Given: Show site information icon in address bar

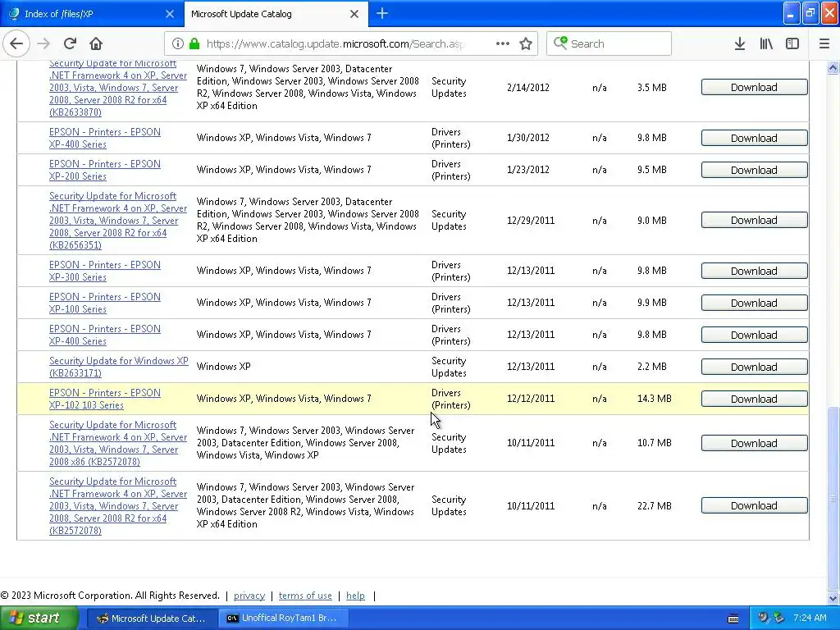Looking at the screenshot, I should click(x=178, y=43).
